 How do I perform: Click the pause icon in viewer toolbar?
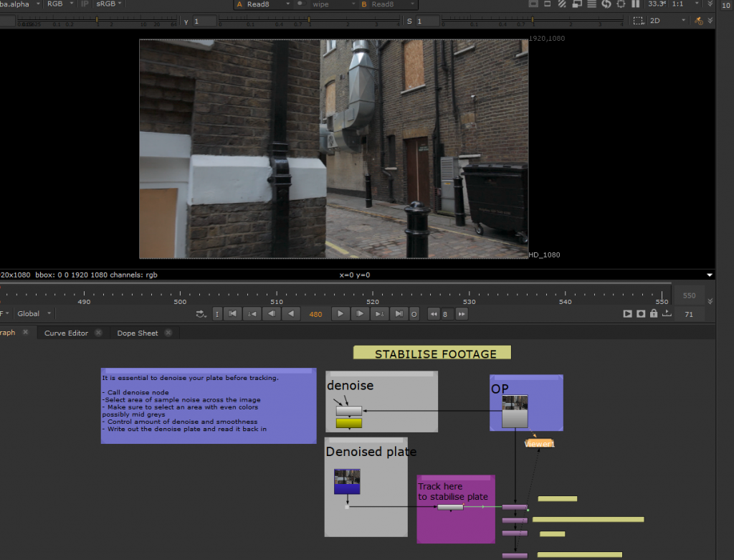click(635, 4)
